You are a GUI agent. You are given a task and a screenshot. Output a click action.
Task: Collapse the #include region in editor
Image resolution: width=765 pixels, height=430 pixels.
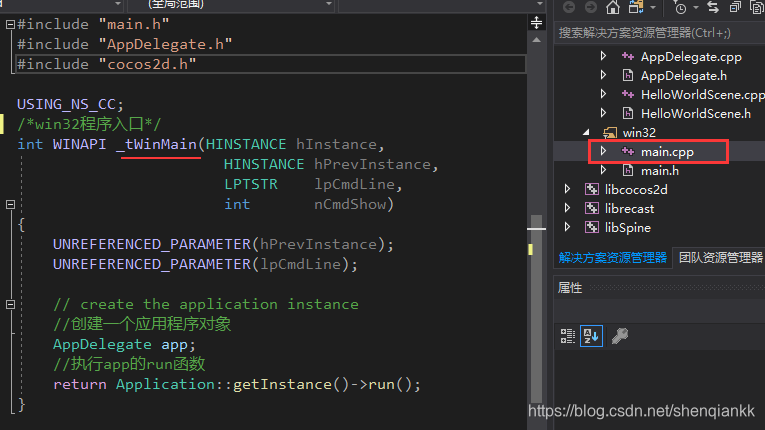click(10, 24)
